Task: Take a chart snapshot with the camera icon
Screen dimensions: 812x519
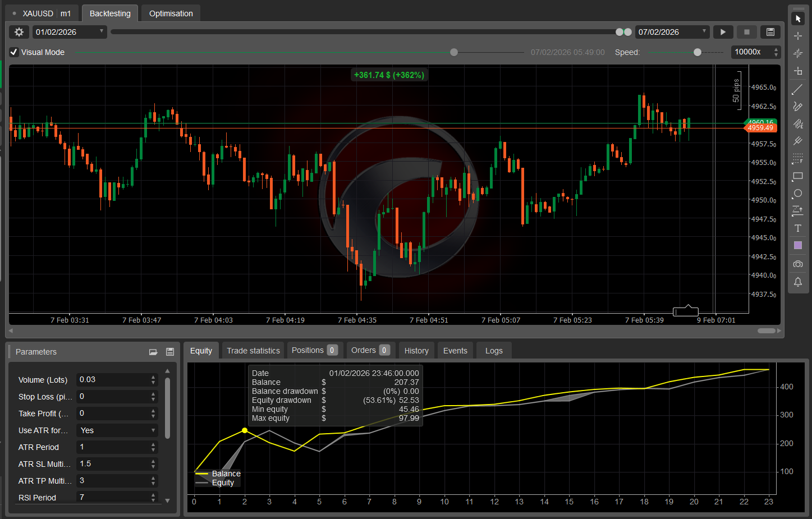Action: pyautogui.click(x=798, y=264)
